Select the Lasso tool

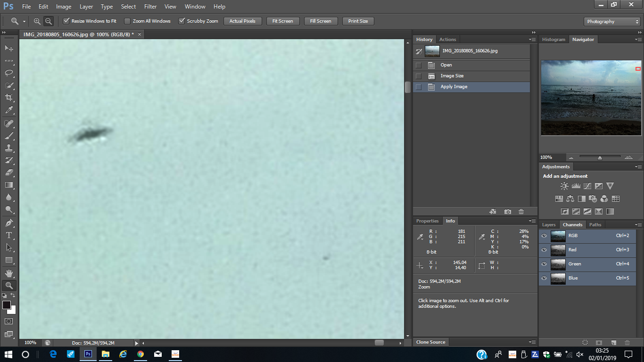8,73
